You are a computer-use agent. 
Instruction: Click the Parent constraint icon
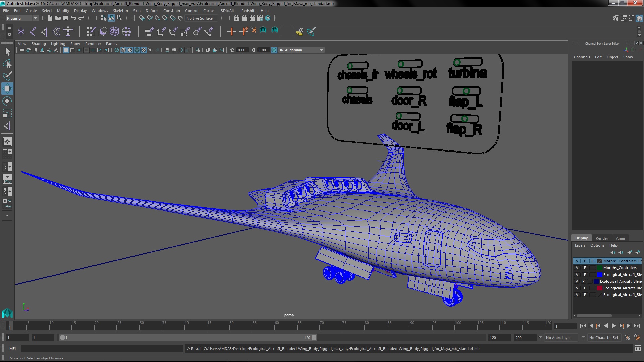(x=149, y=32)
